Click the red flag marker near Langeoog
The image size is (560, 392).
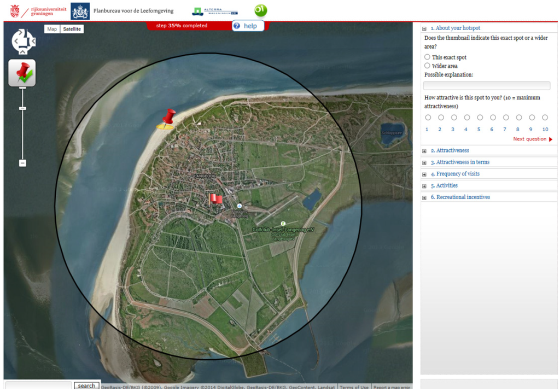coord(217,198)
